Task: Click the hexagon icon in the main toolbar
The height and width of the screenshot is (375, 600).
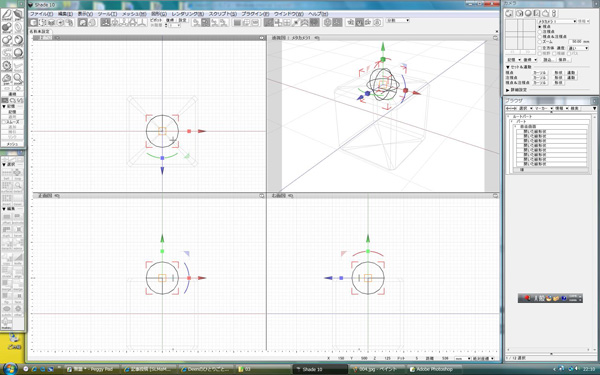Action: (x=328, y=23)
